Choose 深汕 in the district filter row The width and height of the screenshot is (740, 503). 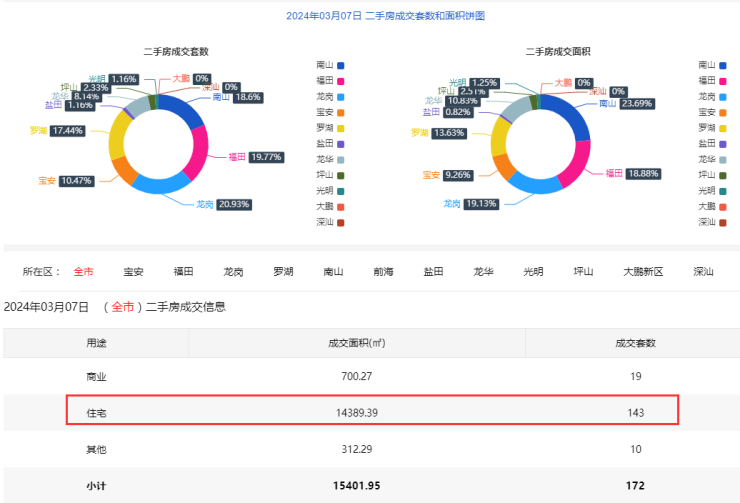click(703, 272)
